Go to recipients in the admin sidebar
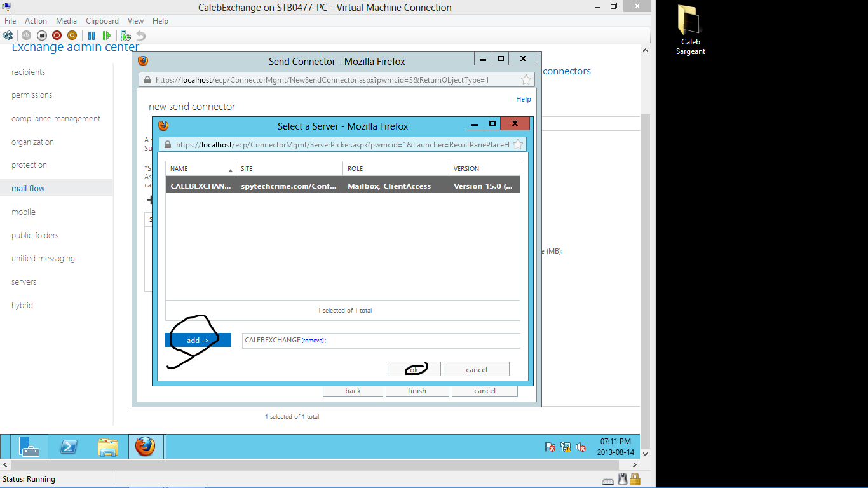This screenshot has height=488, width=868. click(x=28, y=72)
